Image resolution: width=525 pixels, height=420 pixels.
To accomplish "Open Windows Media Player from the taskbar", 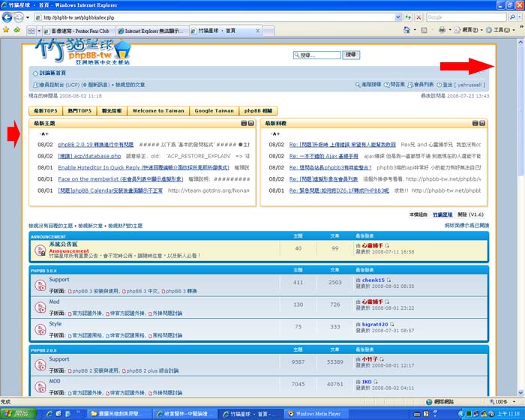I will (x=316, y=414).
